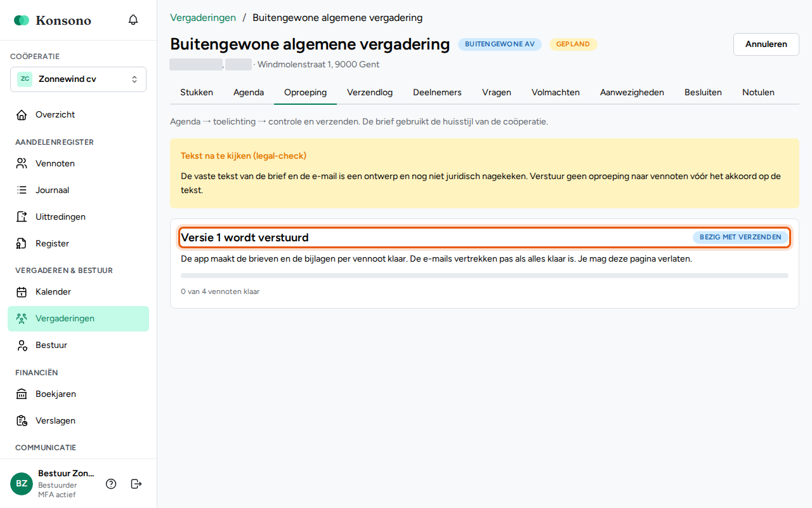
Task: Open the Besluiten tab
Action: (703, 92)
